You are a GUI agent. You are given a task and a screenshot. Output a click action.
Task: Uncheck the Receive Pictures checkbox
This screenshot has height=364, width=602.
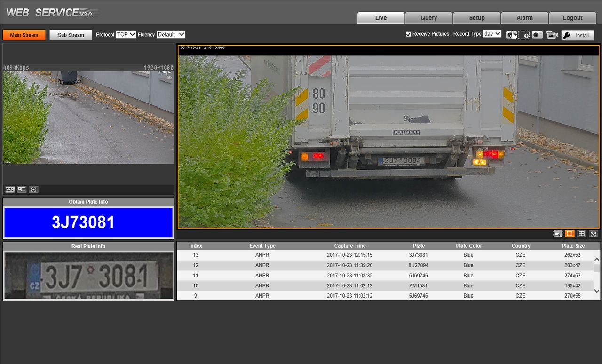click(408, 34)
